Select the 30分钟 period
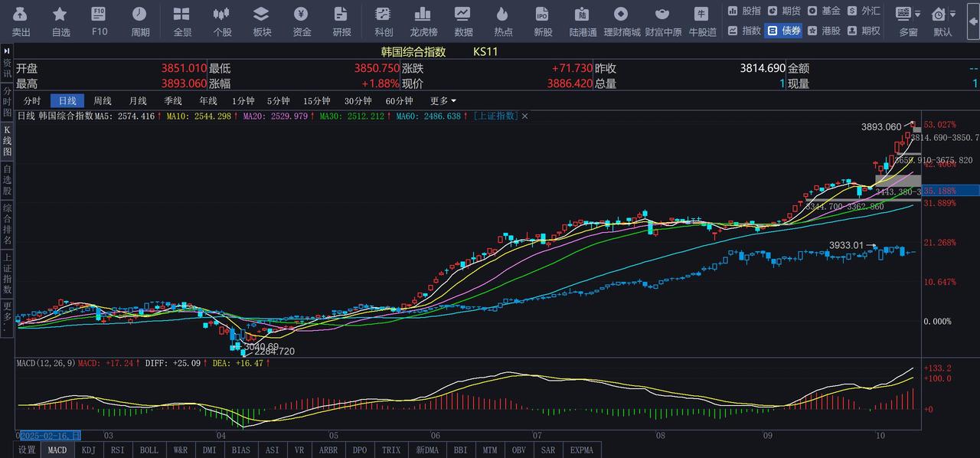Viewport: 980px width, 458px height. click(x=358, y=101)
